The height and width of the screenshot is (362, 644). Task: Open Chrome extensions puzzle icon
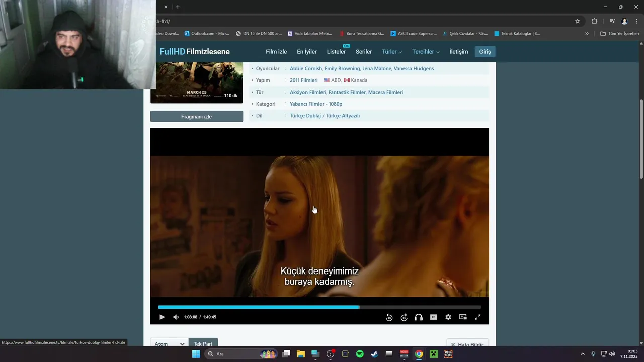[595, 21]
